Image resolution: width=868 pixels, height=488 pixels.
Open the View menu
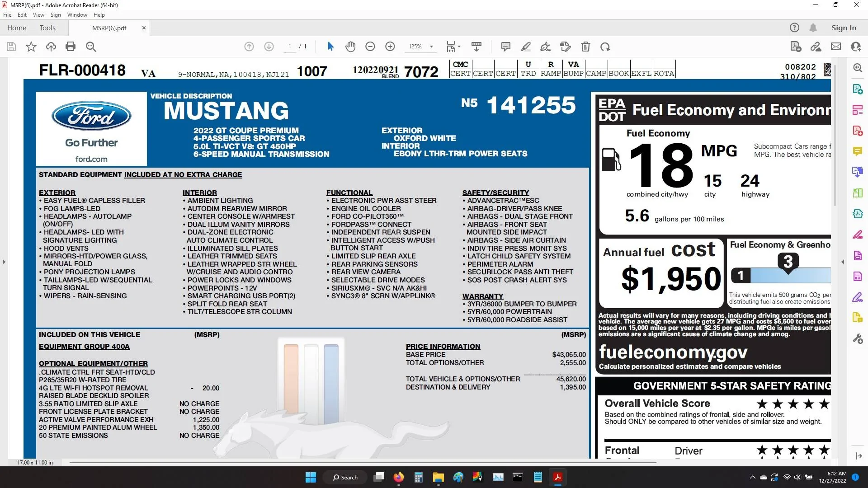pyautogui.click(x=39, y=15)
